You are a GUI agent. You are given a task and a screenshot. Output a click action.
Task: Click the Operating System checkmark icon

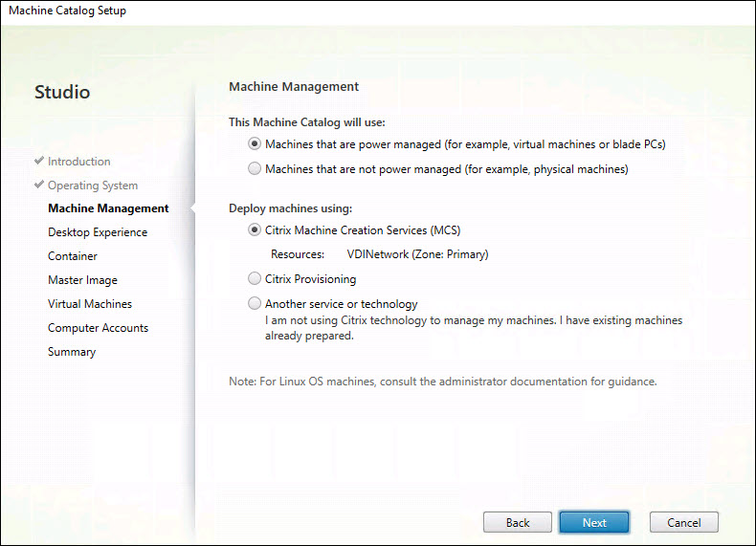click(39, 186)
